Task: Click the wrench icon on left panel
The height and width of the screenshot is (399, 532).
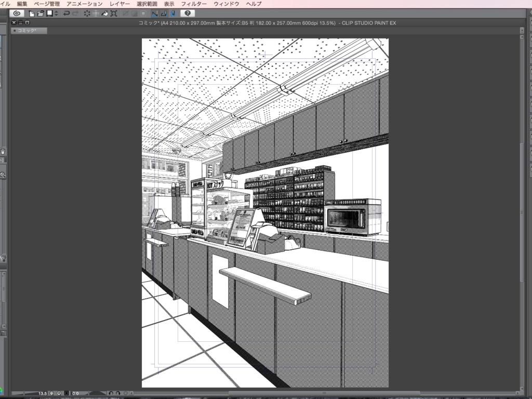Action: 3,258
